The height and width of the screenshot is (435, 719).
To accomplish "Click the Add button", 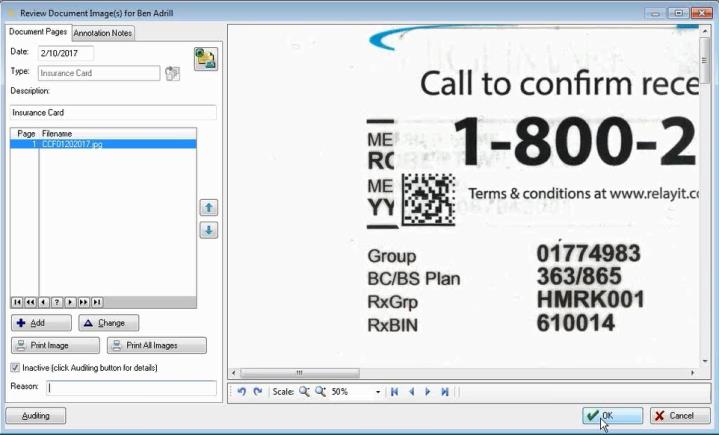I will coord(41,323).
